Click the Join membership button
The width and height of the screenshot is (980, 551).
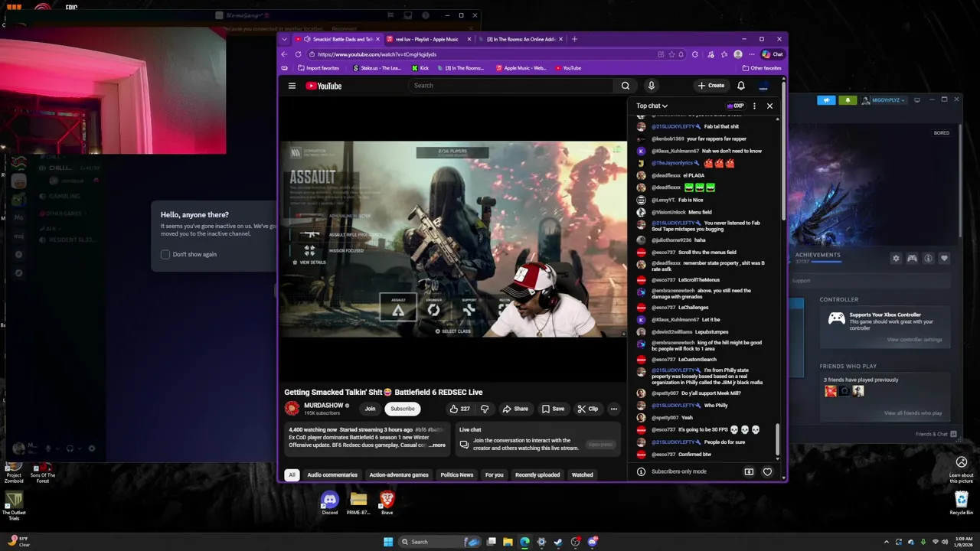[x=371, y=409]
